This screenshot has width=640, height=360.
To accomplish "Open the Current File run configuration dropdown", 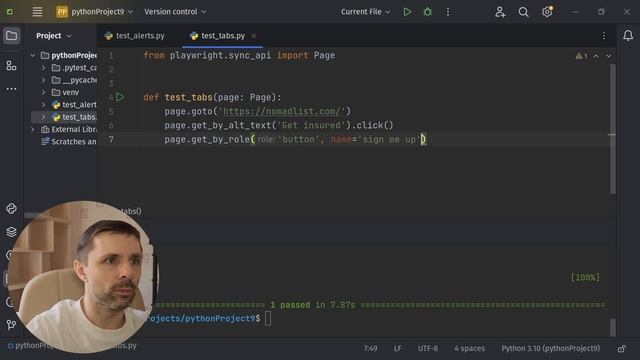I will coord(365,12).
